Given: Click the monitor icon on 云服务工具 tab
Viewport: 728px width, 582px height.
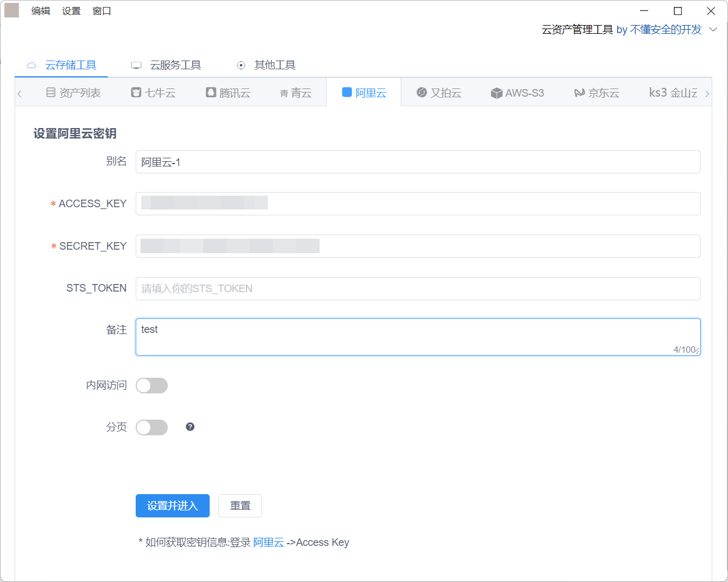Looking at the screenshot, I should [x=136, y=65].
